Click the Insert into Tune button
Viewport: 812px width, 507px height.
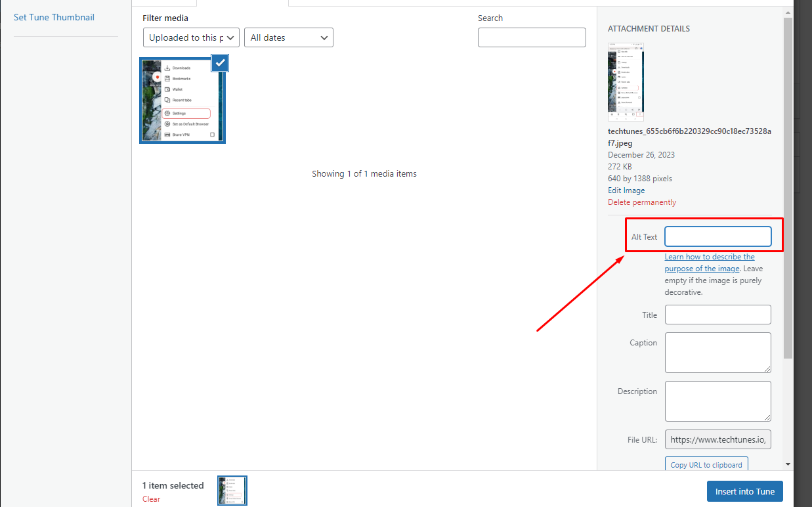coord(745,491)
